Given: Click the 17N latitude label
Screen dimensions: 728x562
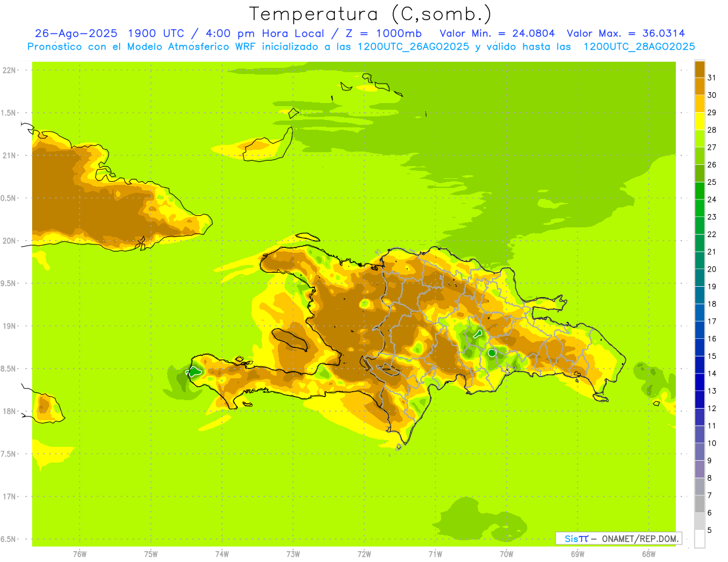Looking at the screenshot, I should click(10, 497).
